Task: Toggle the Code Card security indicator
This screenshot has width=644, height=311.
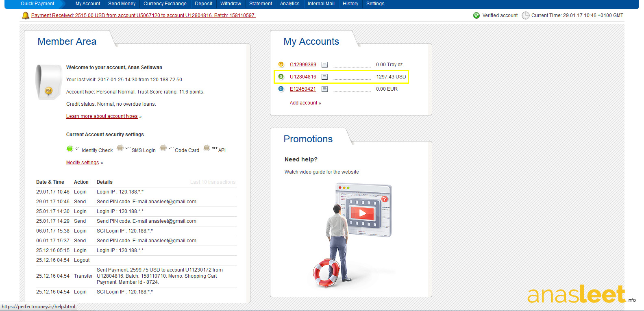Action: pos(163,148)
